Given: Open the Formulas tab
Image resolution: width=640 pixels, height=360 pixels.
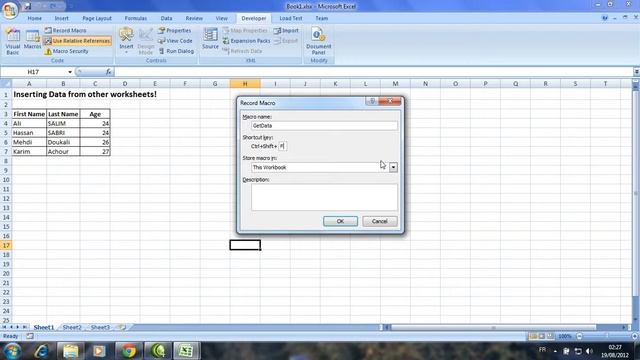Looking at the screenshot, I should point(136,18).
